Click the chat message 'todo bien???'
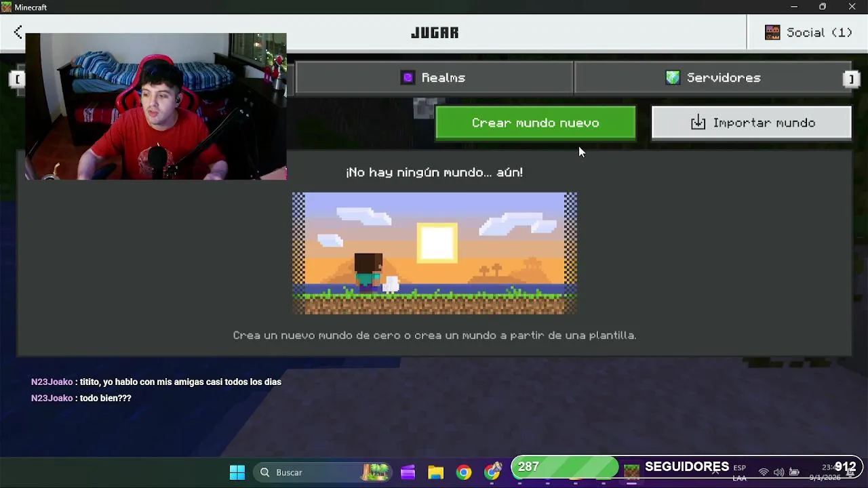Viewport: 868px width, 488px height. coord(105,399)
